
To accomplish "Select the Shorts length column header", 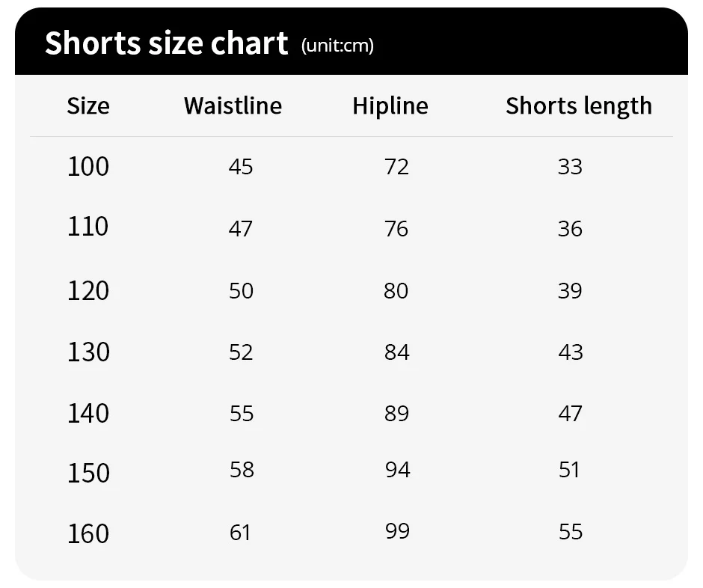I will point(579,105).
